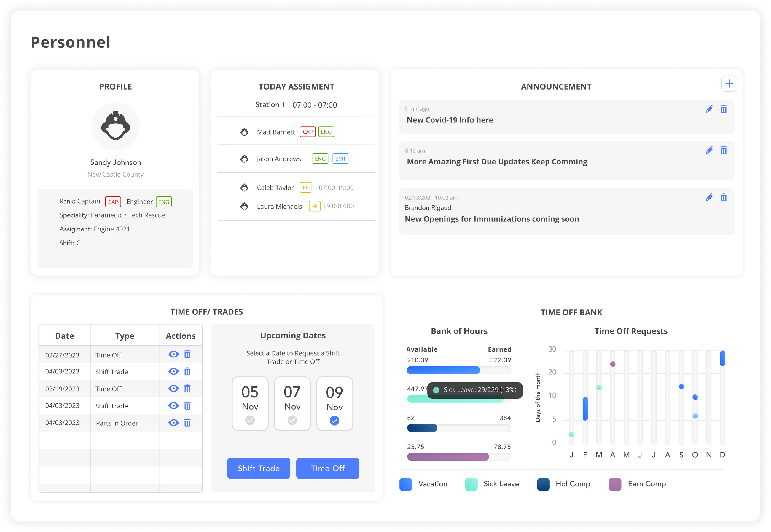Click the firefighter icon next to Matt Barnett

[244, 132]
